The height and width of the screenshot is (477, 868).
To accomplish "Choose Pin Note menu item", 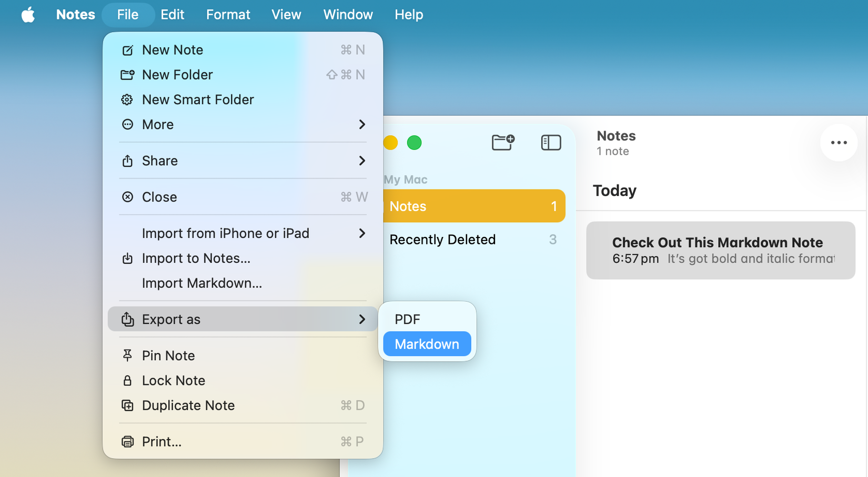I will pyautogui.click(x=243, y=355).
